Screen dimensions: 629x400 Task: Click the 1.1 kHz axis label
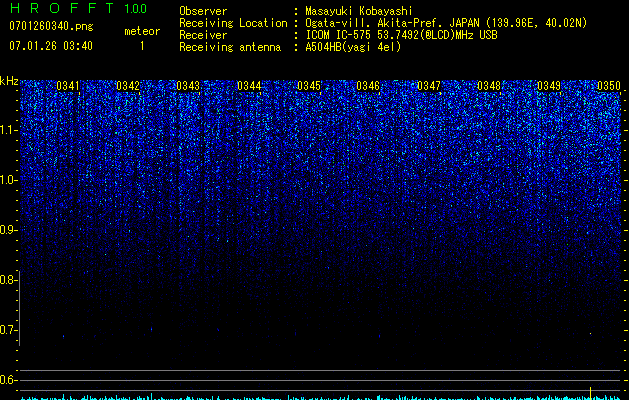click(9, 130)
